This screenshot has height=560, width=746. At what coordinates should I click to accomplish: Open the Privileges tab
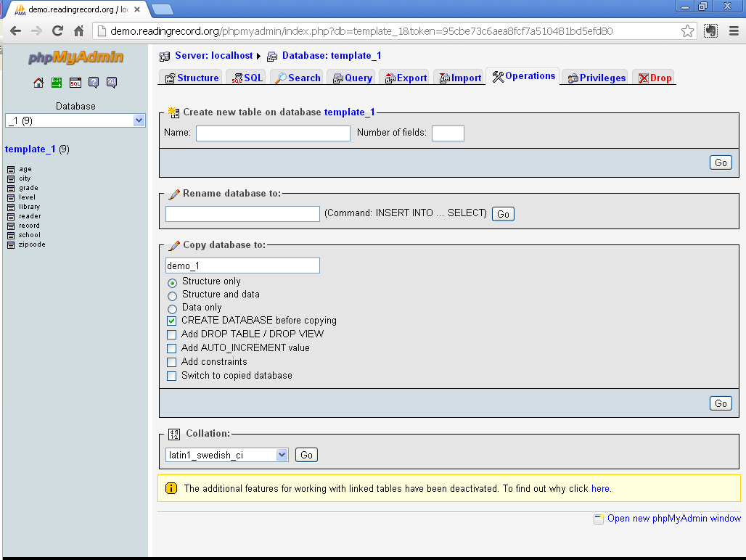point(597,78)
